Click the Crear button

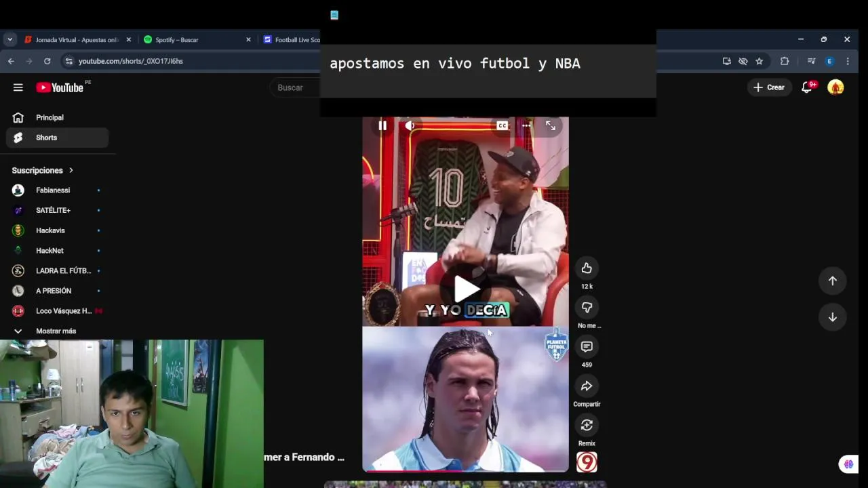coord(769,87)
